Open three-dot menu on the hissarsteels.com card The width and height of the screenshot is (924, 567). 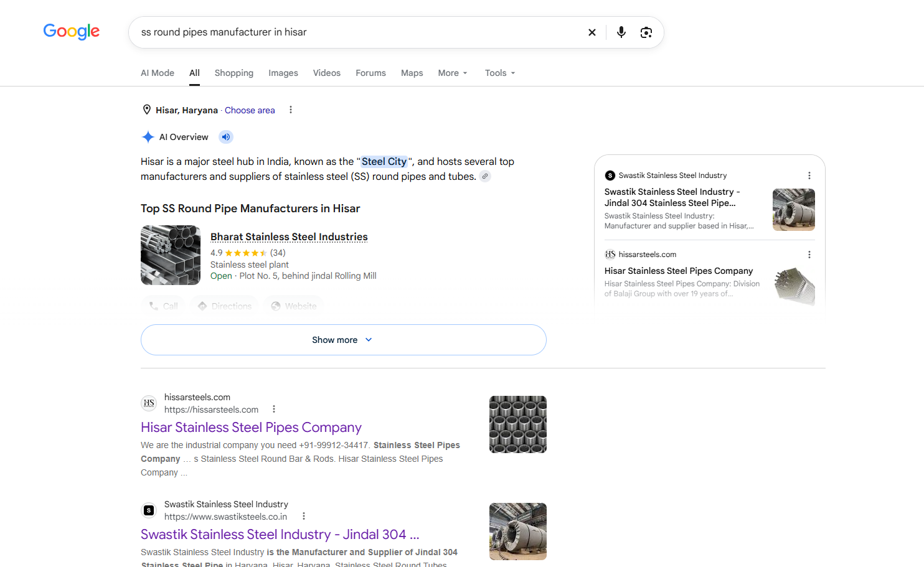click(x=809, y=255)
